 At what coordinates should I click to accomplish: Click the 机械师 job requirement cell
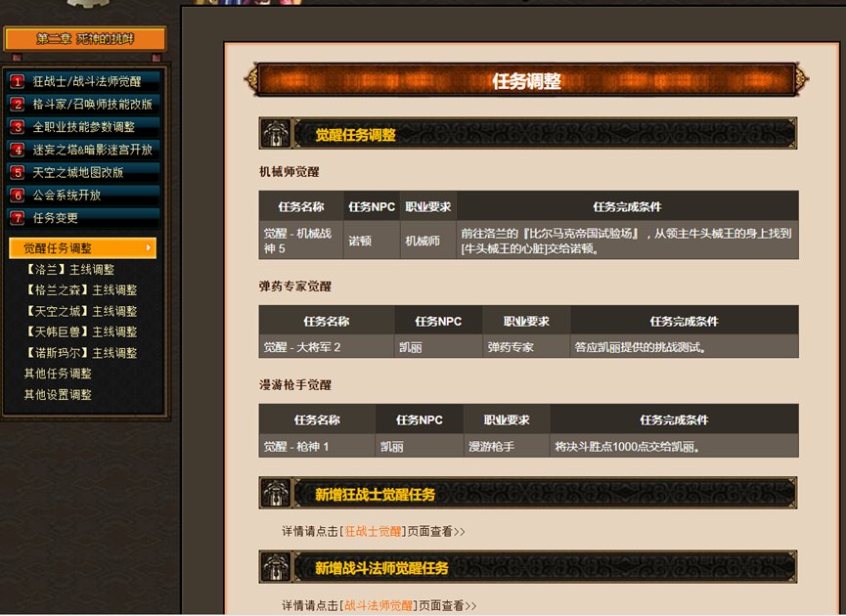pyautogui.click(x=428, y=241)
